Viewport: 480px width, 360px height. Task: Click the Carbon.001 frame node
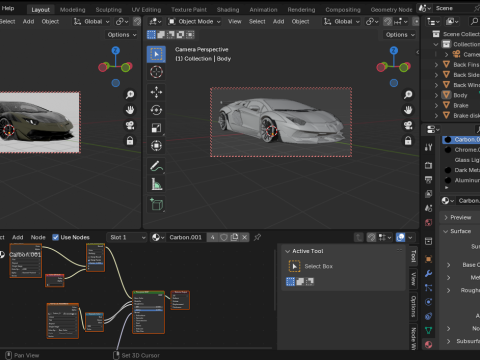pos(26,261)
